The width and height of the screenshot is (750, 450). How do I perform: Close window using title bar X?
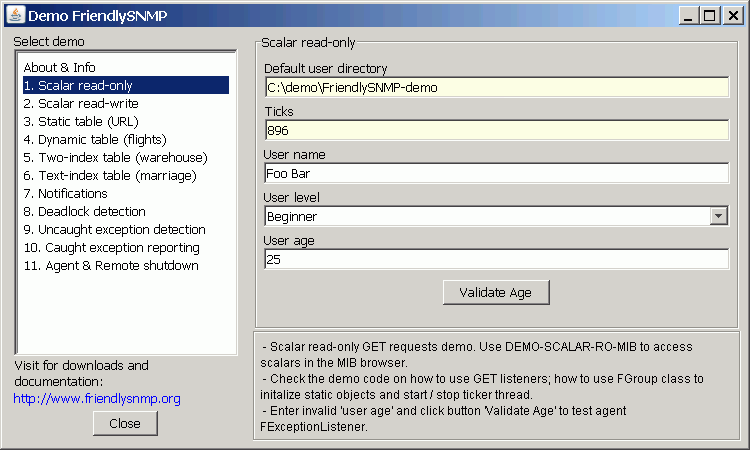pyautogui.click(x=733, y=16)
